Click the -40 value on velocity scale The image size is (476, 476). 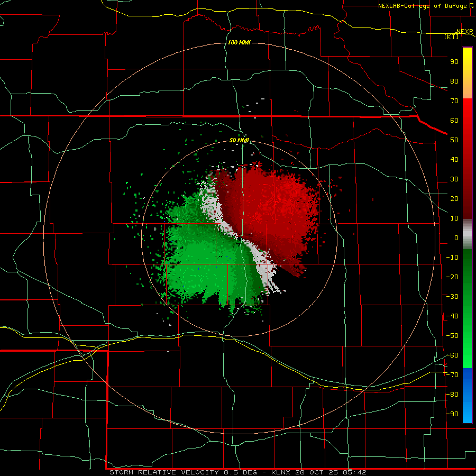point(452,316)
